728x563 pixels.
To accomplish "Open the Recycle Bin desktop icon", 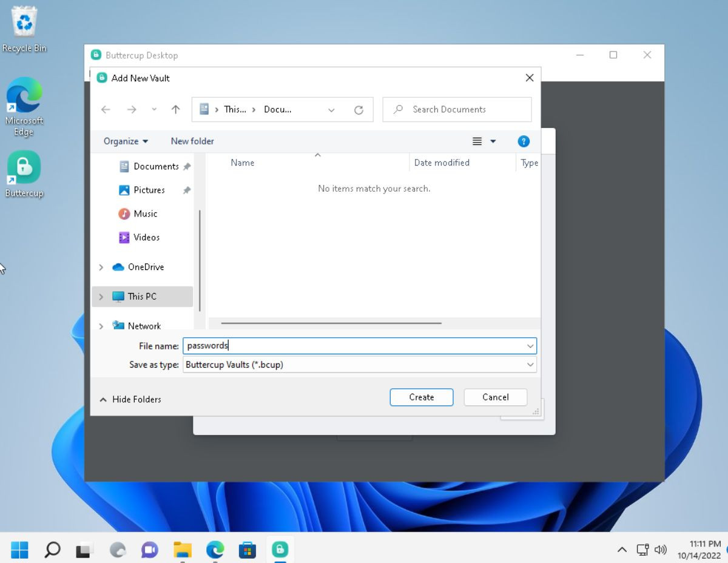I will point(24,29).
